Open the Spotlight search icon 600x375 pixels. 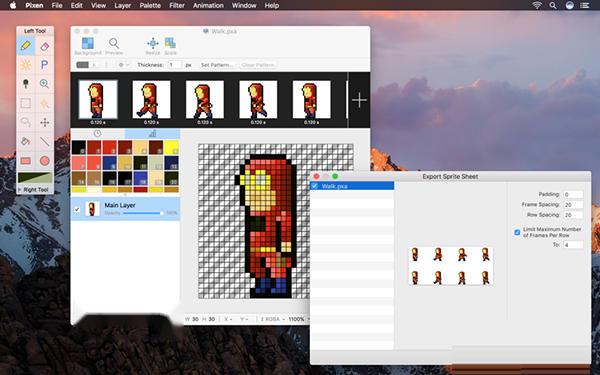553,5
